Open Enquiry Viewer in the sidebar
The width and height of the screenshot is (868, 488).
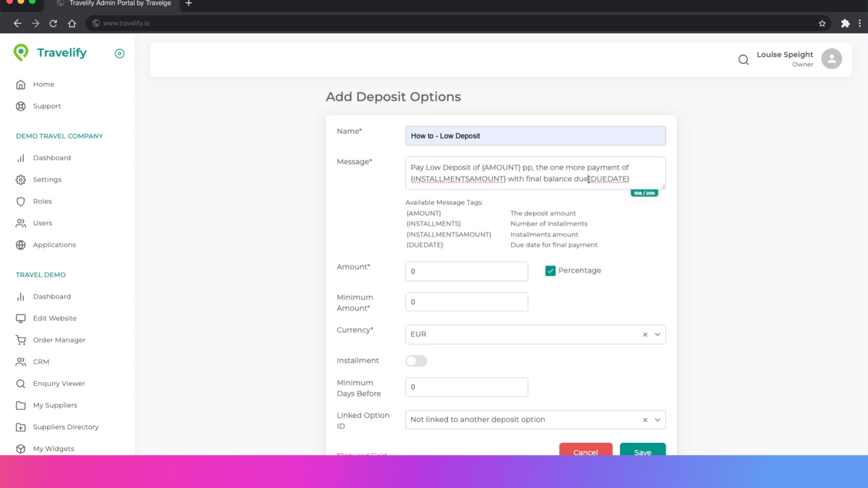point(59,383)
